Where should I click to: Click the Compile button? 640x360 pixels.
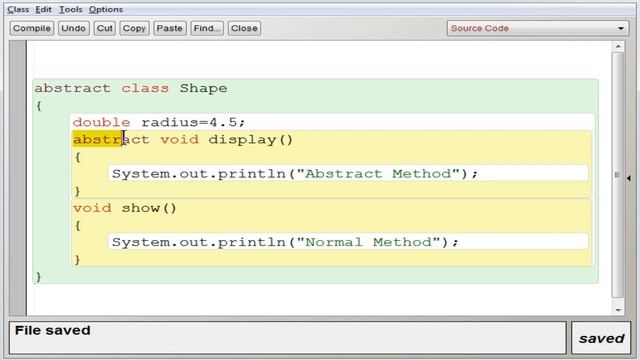[x=32, y=28]
